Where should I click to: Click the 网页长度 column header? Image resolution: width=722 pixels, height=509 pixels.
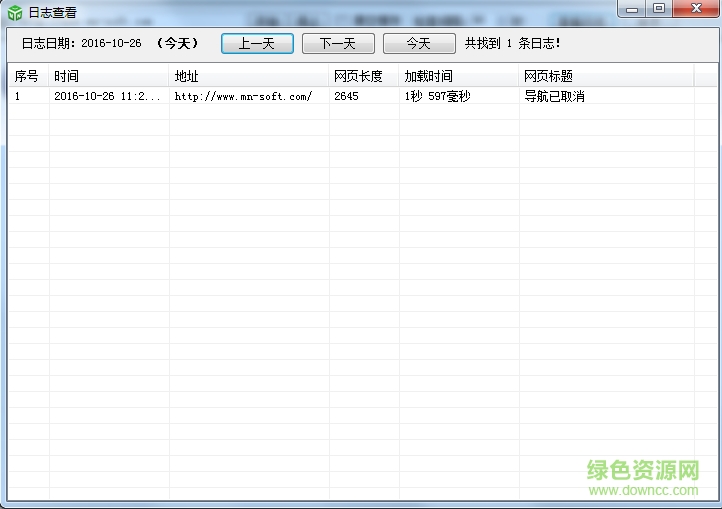364,76
